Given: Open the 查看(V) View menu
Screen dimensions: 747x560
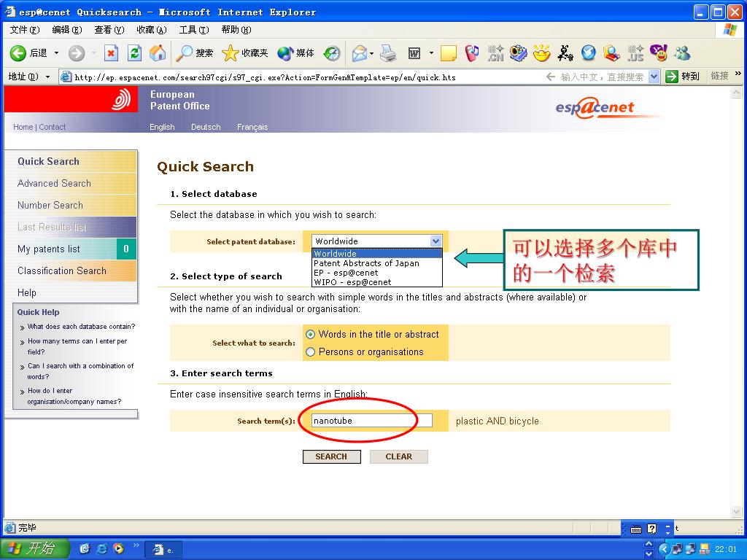Looking at the screenshot, I should click(x=109, y=29).
